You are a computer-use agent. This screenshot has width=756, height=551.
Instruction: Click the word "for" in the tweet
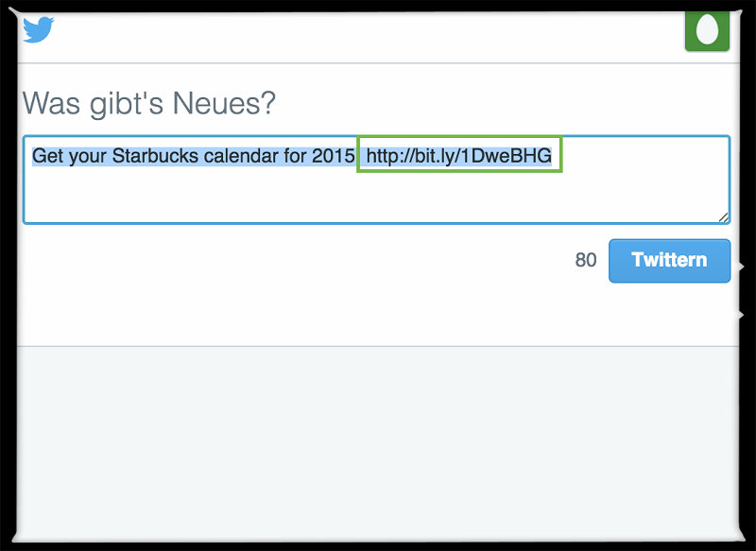pyautogui.click(x=294, y=156)
